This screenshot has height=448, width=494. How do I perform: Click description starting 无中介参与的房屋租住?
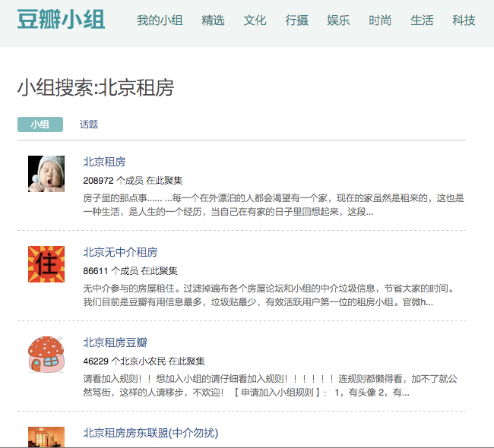click(x=269, y=295)
